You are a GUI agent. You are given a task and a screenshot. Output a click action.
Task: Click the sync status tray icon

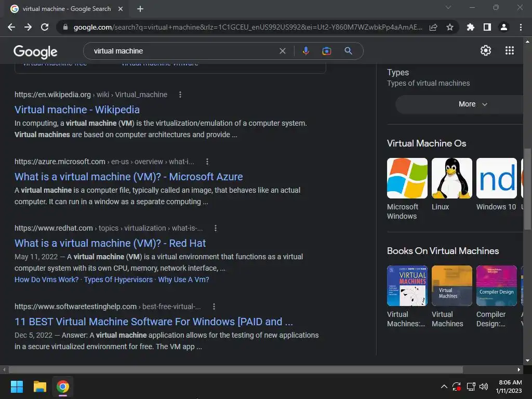pyautogui.click(x=456, y=387)
